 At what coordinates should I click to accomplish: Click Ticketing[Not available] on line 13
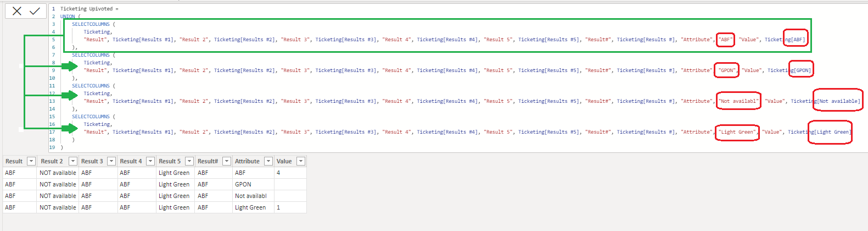tap(826, 101)
